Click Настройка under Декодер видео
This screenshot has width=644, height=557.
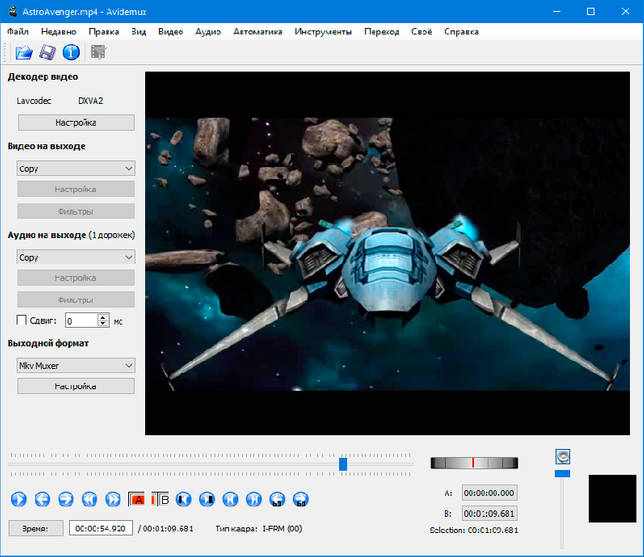click(76, 122)
